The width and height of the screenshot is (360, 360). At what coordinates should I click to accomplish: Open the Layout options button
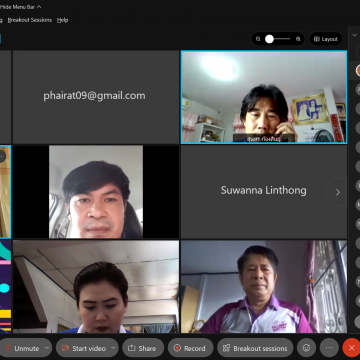pos(326,39)
